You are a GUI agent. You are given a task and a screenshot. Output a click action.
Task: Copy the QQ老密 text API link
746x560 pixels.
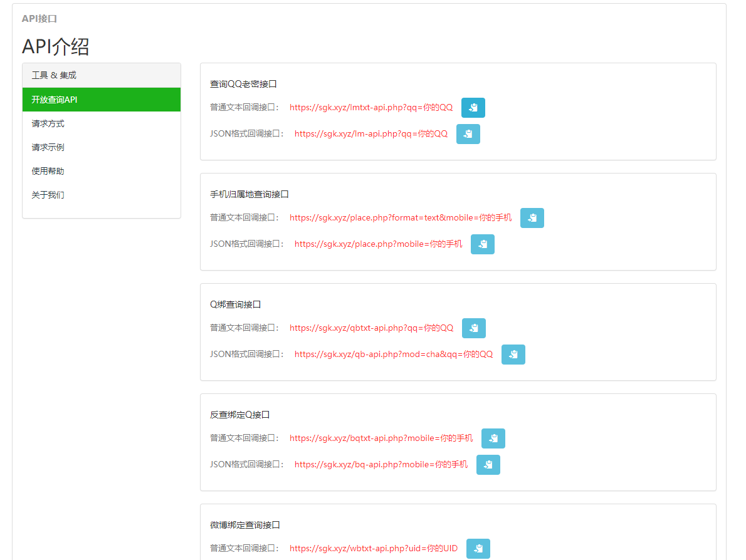pos(473,107)
